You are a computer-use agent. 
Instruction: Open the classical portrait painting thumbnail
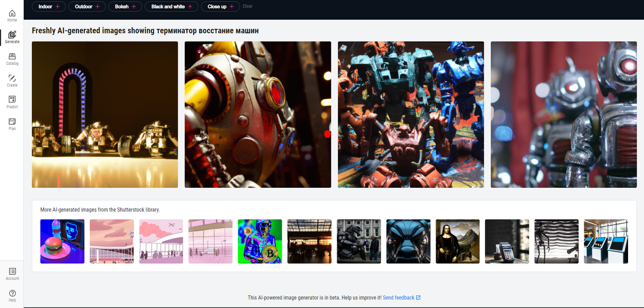point(458,241)
